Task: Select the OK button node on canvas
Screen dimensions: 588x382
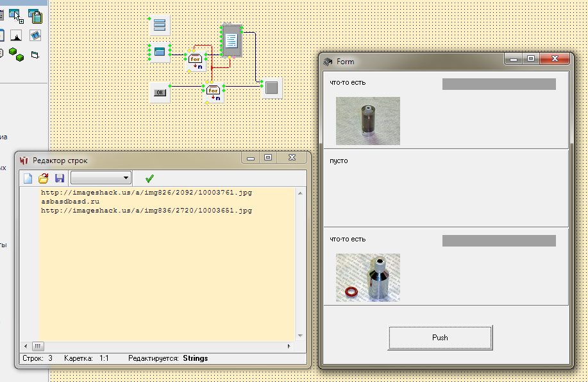Action: pyautogui.click(x=160, y=92)
